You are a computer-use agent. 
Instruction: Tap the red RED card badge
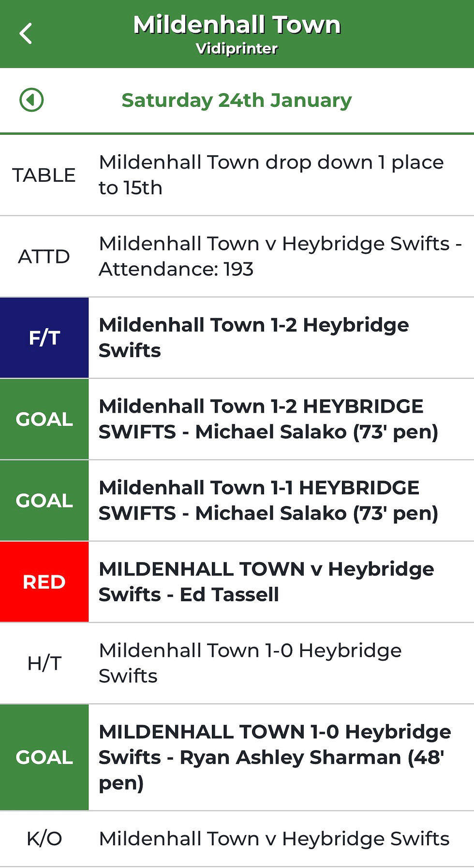pyautogui.click(x=44, y=582)
